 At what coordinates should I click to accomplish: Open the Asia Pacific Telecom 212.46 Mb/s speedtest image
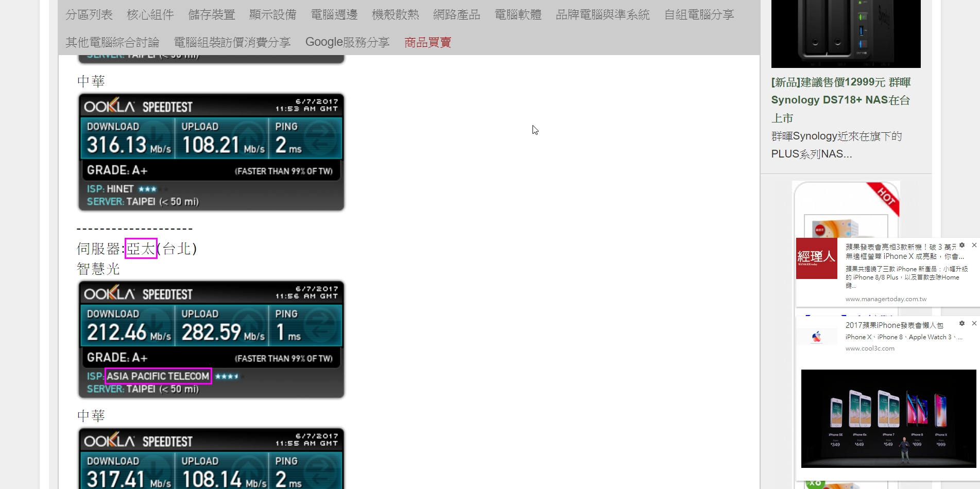coord(211,339)
